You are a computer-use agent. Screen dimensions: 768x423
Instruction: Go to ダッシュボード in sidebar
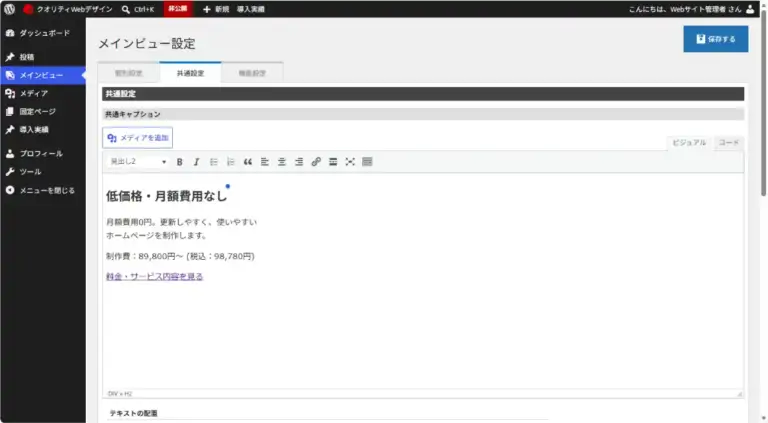point(43,33)
